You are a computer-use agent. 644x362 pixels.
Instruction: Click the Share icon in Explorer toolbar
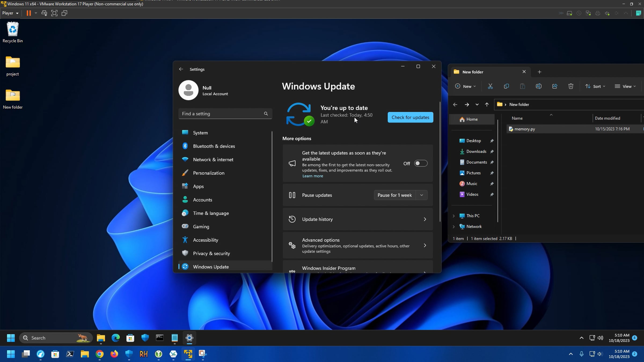tap(555, 86)
